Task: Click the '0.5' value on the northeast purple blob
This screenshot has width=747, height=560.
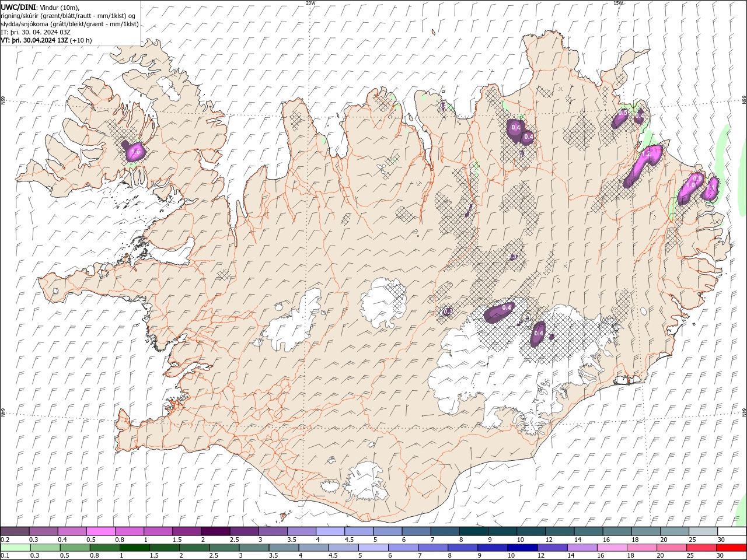Action: coord(623,113)
